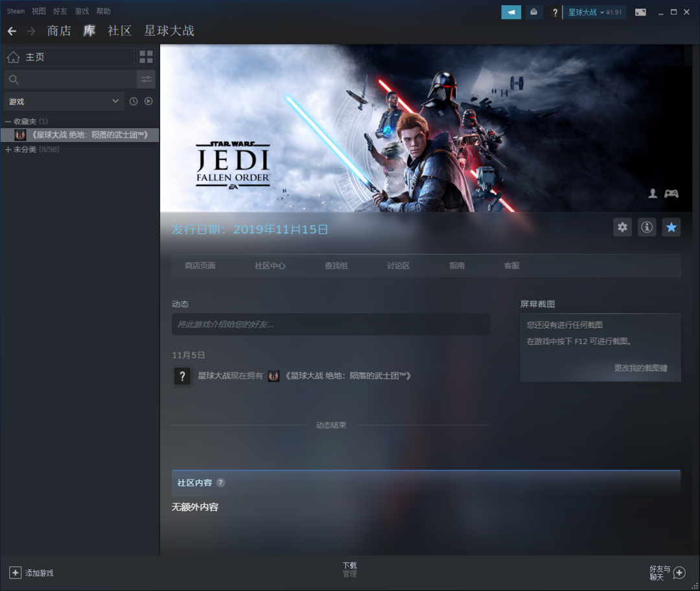Viewport: 700px width, 591px height.
Task: Sort library by recent activity clock icon
Action: 134,101
